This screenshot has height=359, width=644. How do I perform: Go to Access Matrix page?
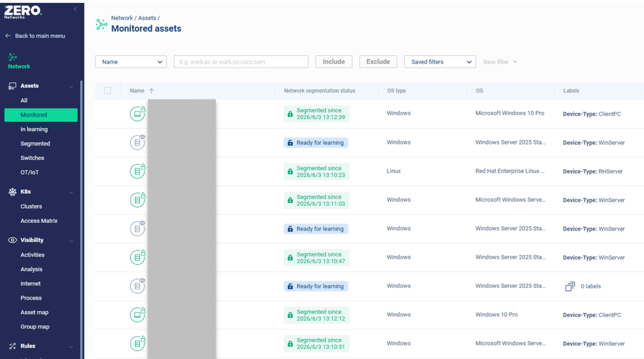[39, 221]
